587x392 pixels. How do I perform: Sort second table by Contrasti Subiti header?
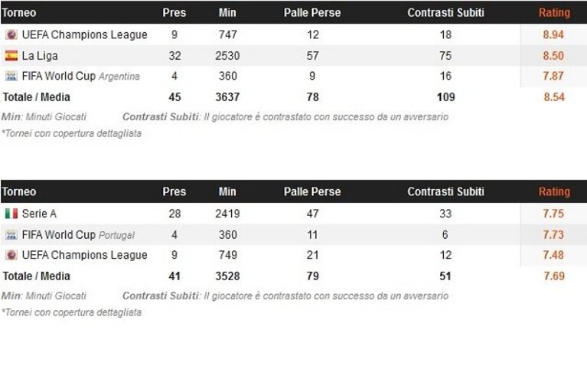(x=445, y=191)
